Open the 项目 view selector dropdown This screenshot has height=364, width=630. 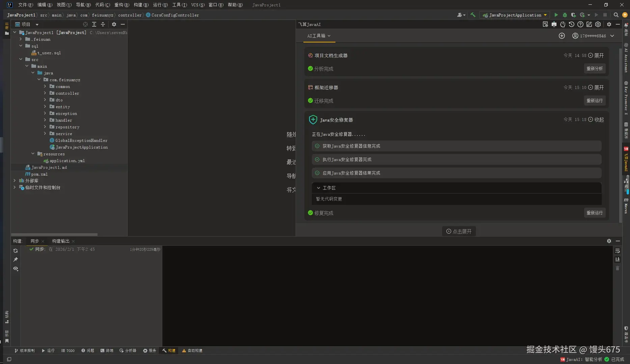[37, 24]
